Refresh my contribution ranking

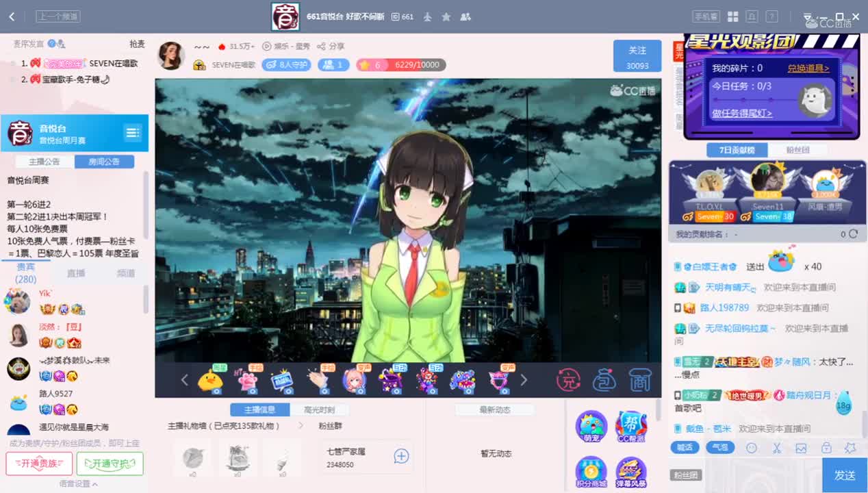[853, 234]
